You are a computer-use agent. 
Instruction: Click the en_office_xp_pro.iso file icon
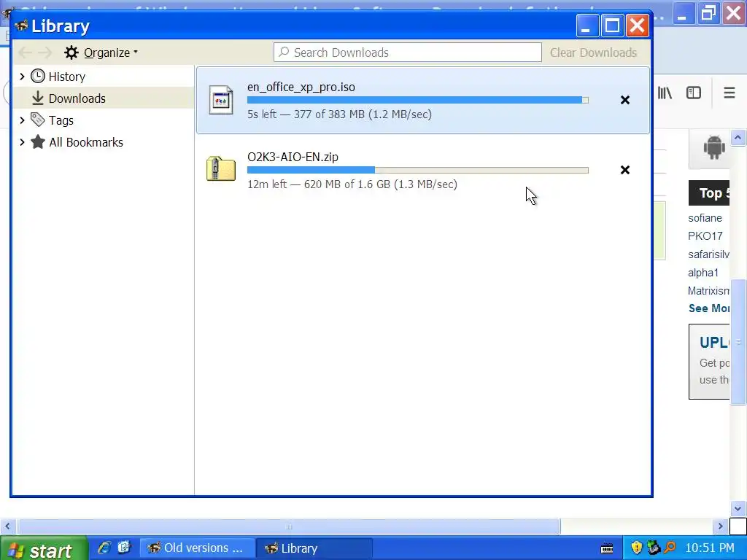click(x=221, y=100)
